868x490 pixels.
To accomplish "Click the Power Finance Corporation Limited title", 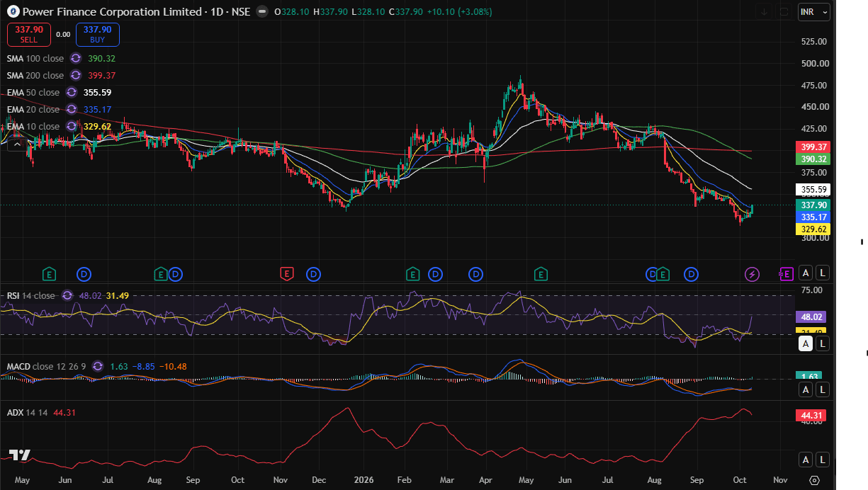I will coord(111,12).
